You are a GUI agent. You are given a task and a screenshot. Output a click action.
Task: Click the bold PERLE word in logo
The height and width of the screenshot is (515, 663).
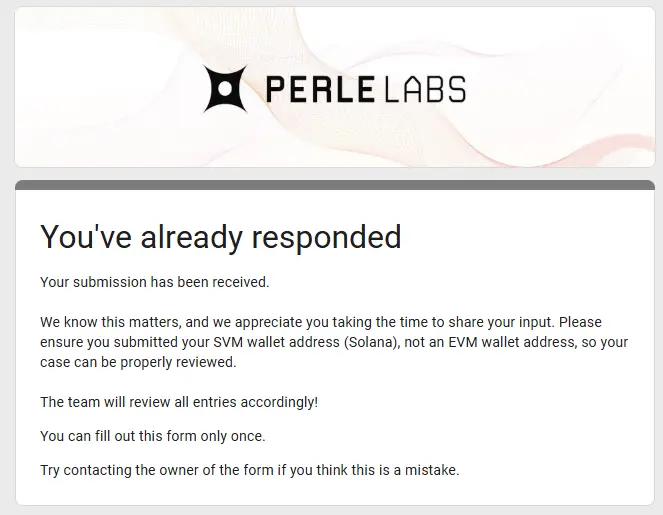point(320,89)
